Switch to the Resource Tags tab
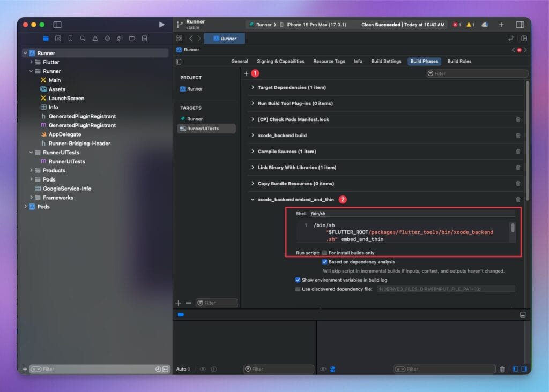549x392 pixels. pos(329,61)
